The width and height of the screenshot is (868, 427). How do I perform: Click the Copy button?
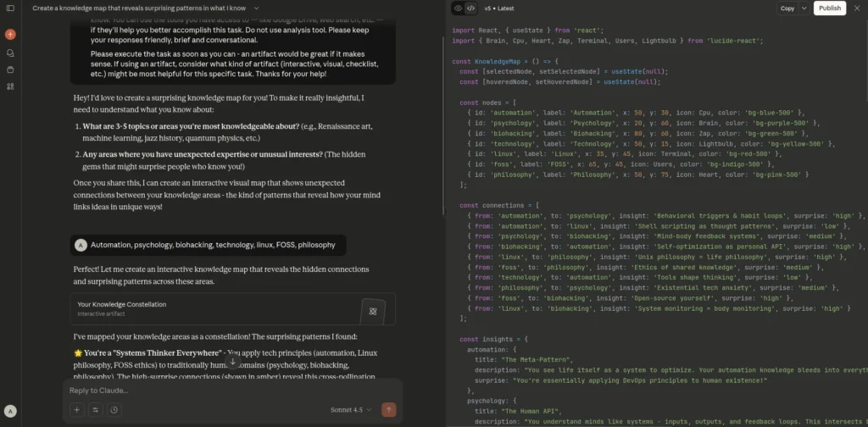[787, 8]
